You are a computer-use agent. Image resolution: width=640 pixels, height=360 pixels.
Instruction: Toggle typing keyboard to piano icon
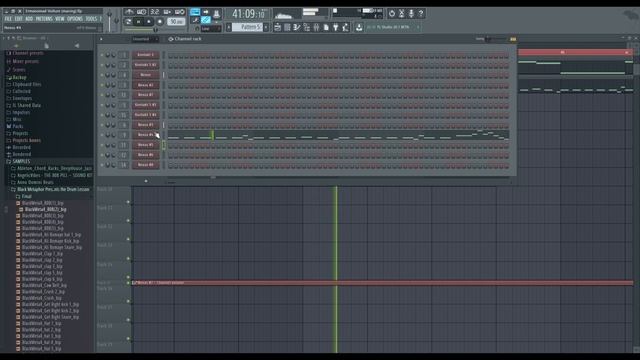pos(195,12)
